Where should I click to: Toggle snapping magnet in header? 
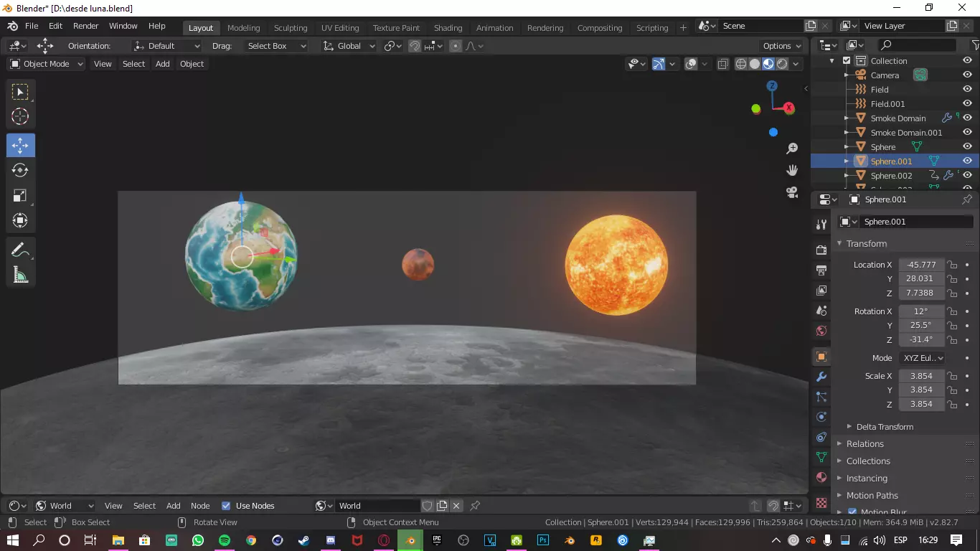pyautogui.click(x=415, y=46)
